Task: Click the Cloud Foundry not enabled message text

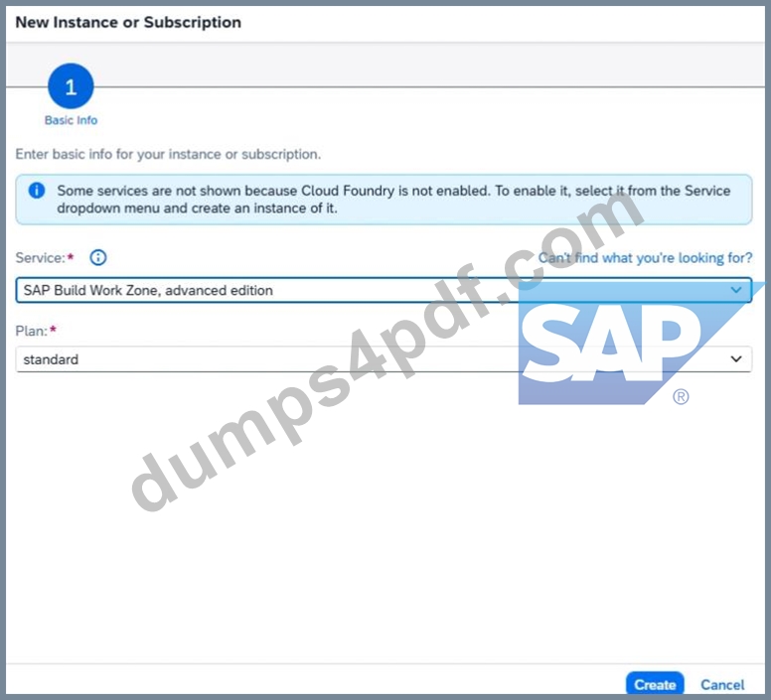Action: tap(393, 199)
